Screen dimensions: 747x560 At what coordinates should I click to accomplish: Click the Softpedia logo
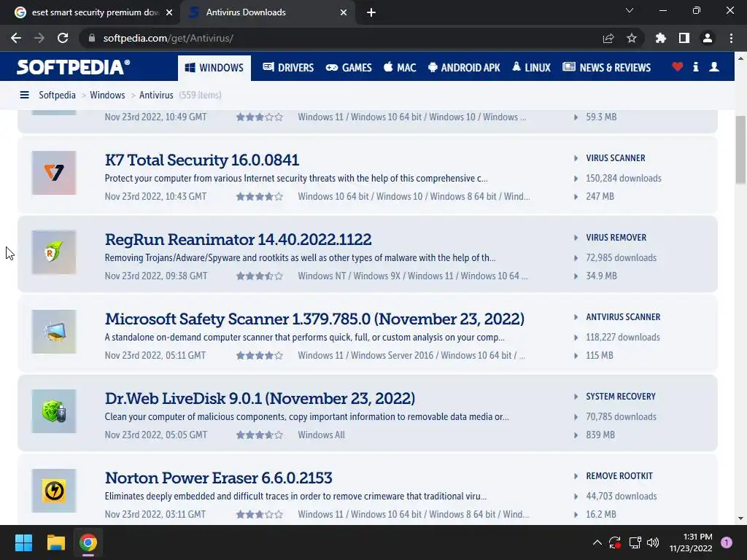[x=73, y=67]
